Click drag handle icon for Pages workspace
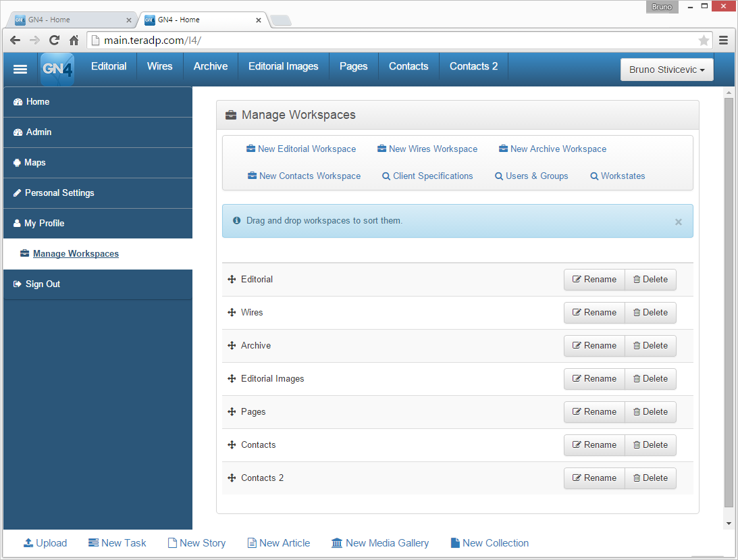The image size is (738, 560). [232, 411]
